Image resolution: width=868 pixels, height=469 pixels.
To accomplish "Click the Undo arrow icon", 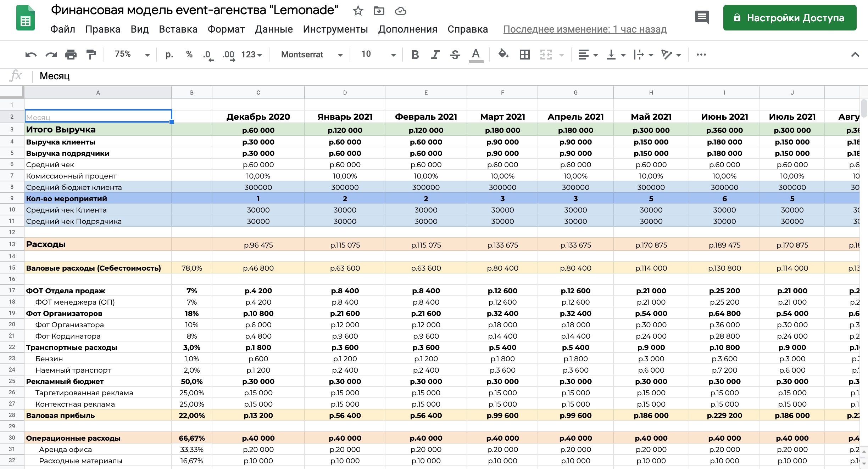I will [31, 55].
